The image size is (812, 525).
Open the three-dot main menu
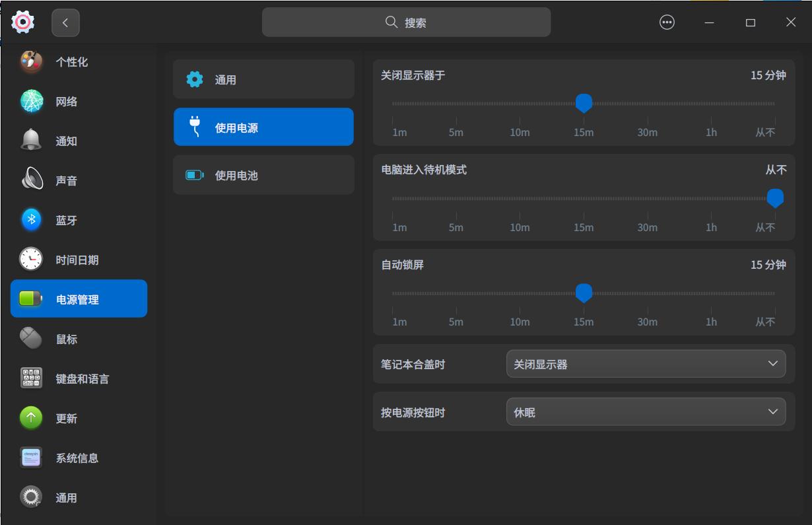(667, 22)
